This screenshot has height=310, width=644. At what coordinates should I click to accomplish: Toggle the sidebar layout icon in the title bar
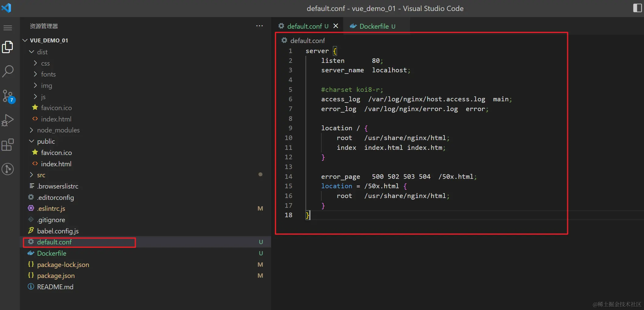(637, 8)
